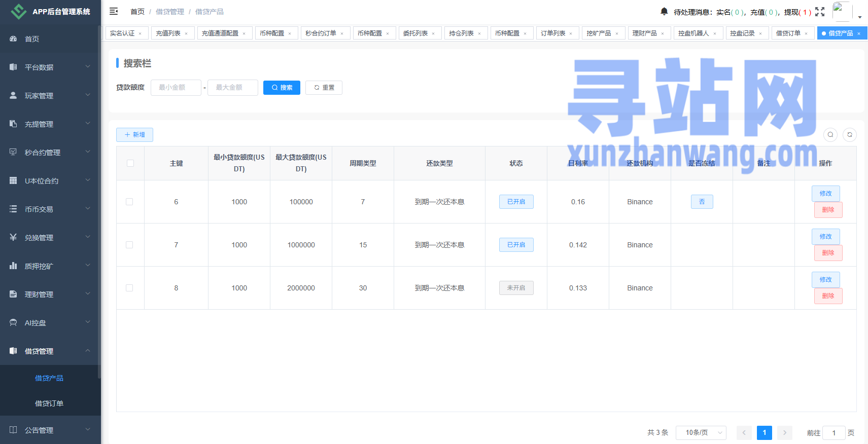Toggle the select-all header checkbox
Viewport: 868px width, 444px height.
(x=130, y=163)
